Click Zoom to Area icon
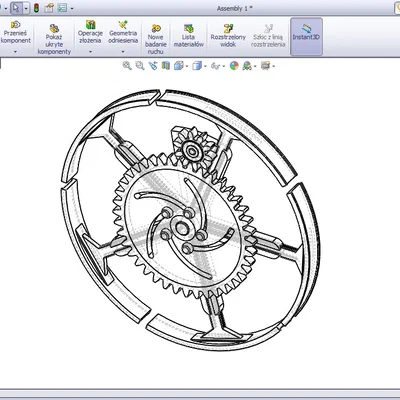The width and height of the screenshot is (400, 400). pos(140,65)
